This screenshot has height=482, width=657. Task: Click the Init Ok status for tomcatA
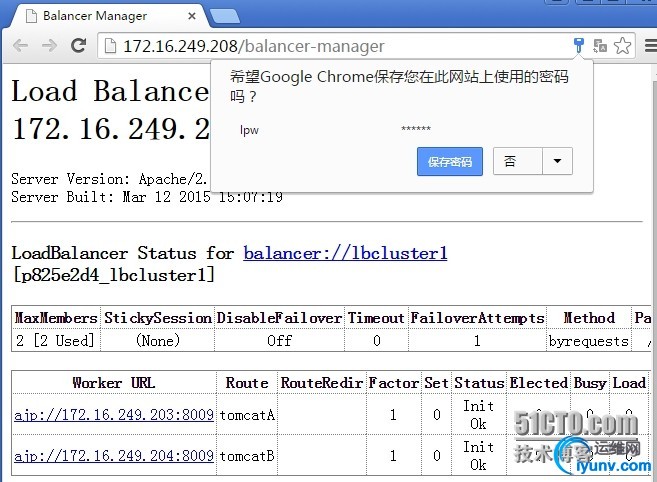pos(478,415)
